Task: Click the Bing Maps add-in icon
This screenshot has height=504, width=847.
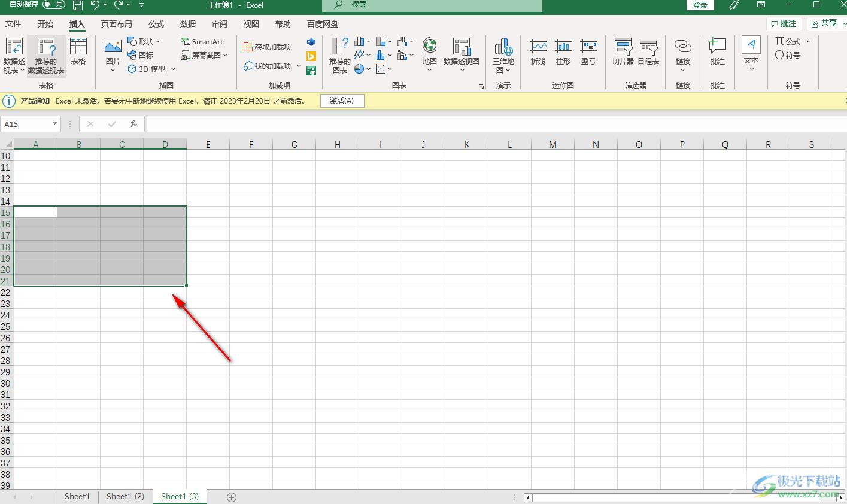Action: point(311,56)
